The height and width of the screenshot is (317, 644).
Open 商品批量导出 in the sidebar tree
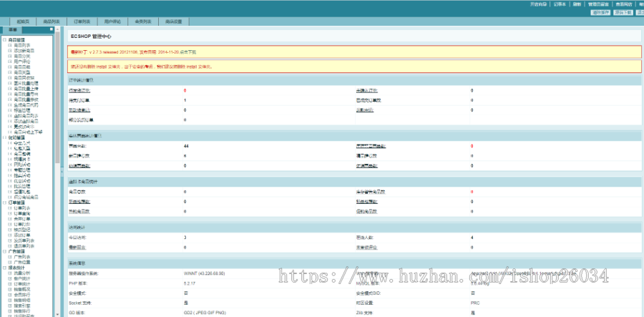(x=26, y=94)
